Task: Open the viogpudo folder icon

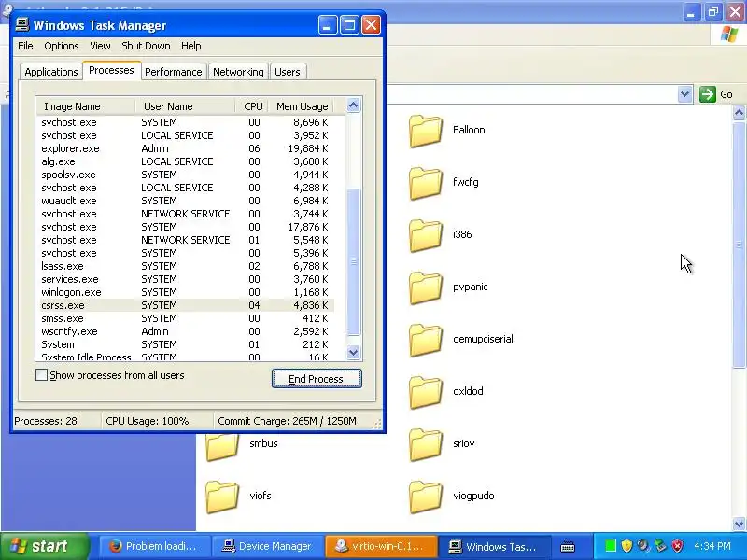Action: click(426, 497)
